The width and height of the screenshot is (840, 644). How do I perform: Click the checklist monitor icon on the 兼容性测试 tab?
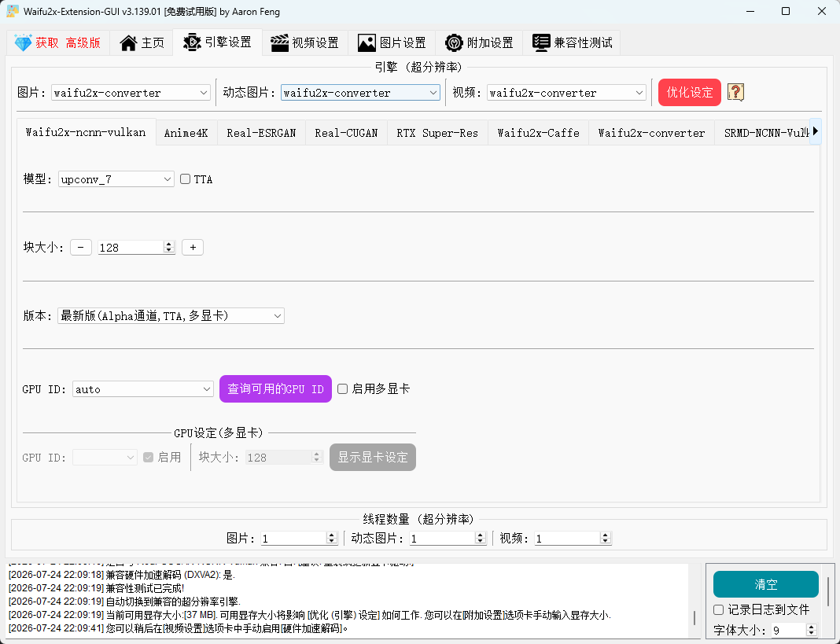coord(541,43)
